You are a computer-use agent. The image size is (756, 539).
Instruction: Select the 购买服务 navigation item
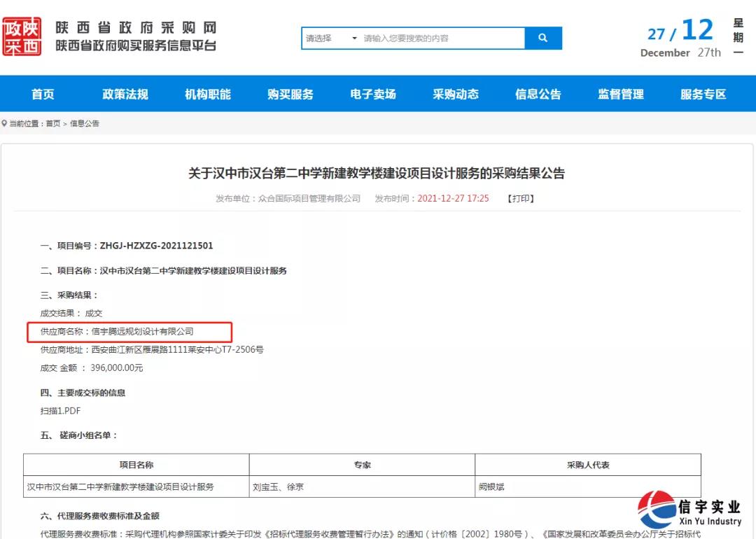[x=289, y=93]
